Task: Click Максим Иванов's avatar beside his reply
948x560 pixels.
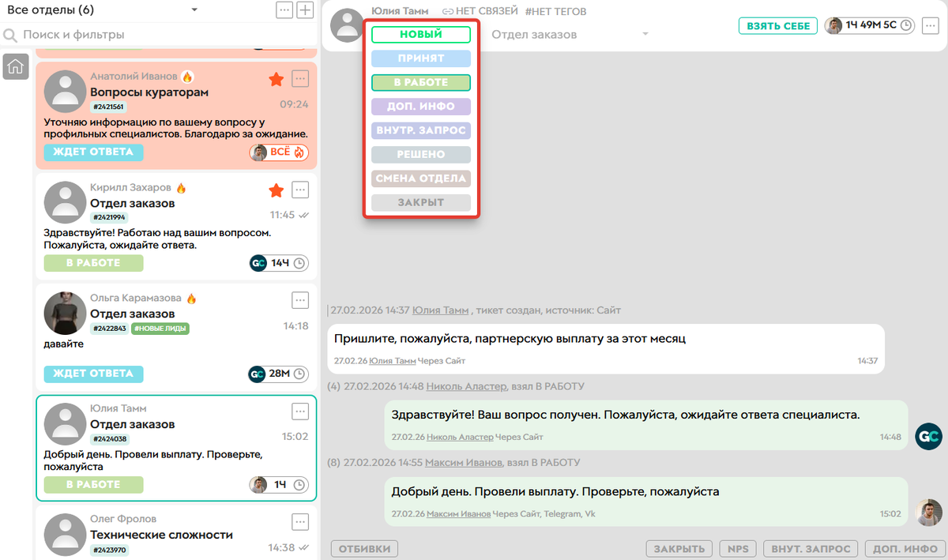Action: [x=928, y=513]
